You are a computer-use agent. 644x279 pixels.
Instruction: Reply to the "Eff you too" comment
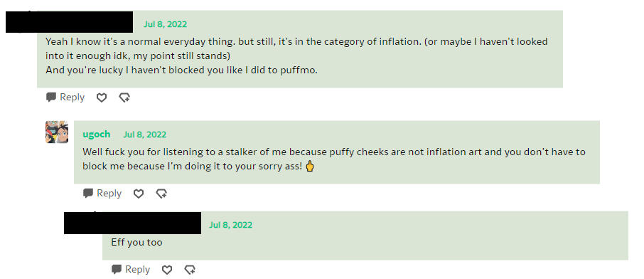pos(131,269)
